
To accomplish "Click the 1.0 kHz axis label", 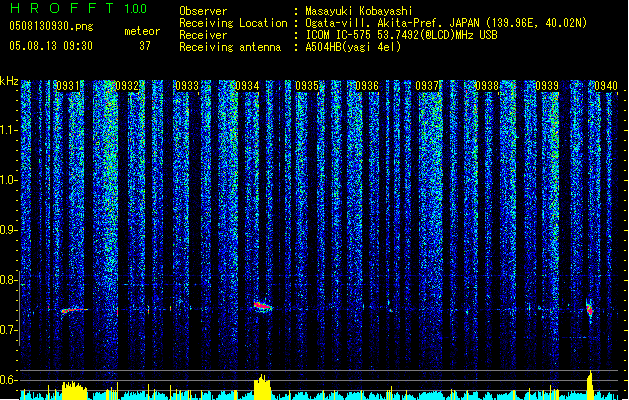I will (x=9, y=180).
